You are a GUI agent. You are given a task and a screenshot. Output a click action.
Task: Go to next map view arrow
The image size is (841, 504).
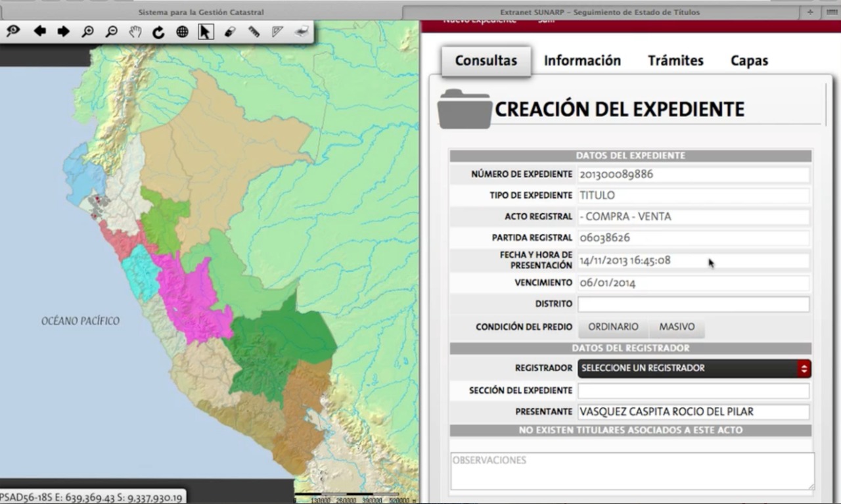click(x=64, y=31)
